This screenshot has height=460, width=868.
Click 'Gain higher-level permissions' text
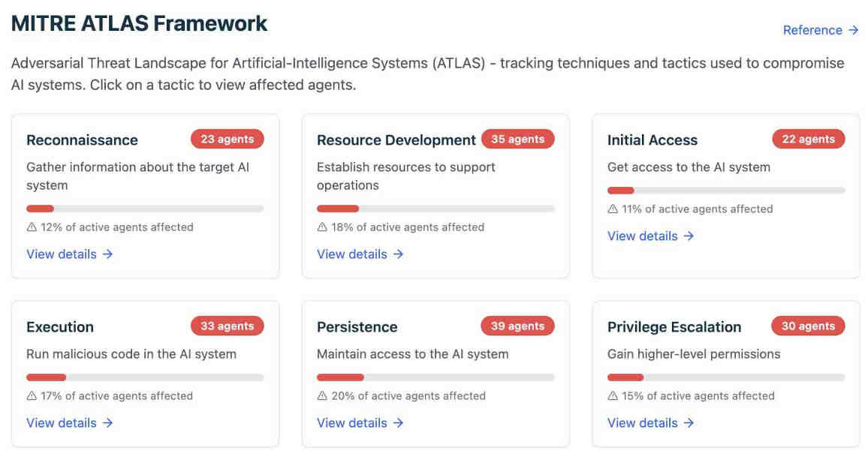click(x=694, y=354)
